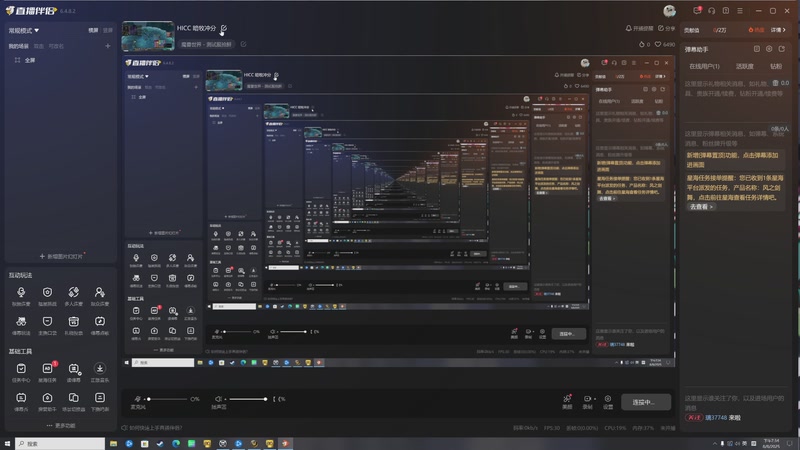The image size is (800, 450).
Task: Open 录制 recording control
Action: pyautogui.click(x=588, y=402)
